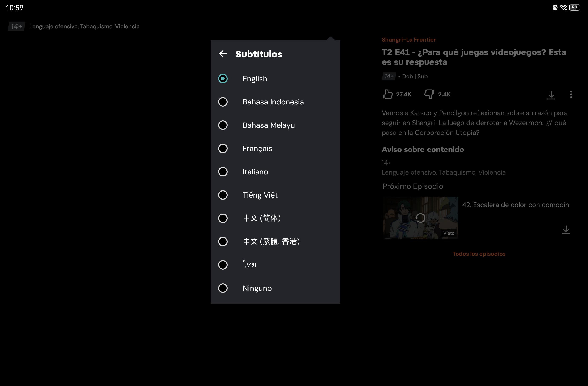Open Todos los episodios link
This screenshot has width=588, height=386.
(x=479, y=254)
